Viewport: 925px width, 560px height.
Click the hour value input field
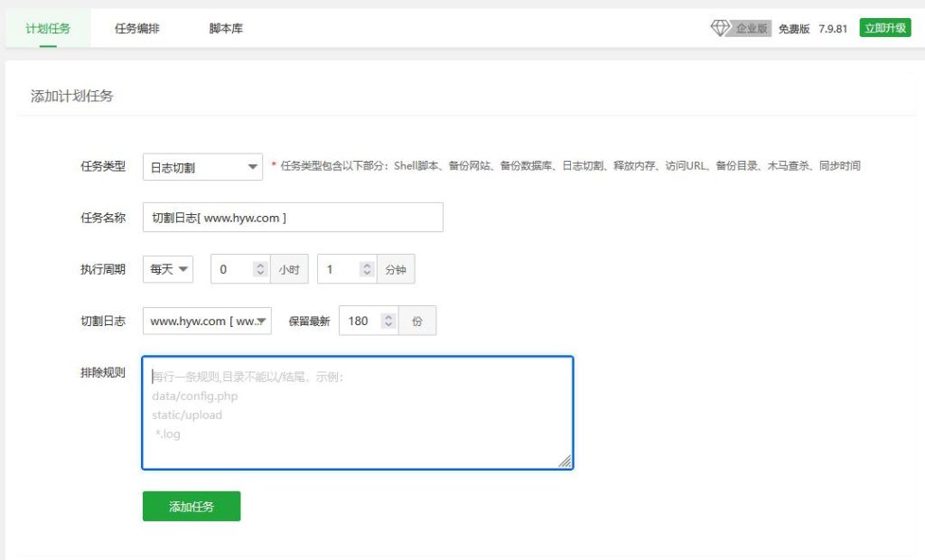coord(232,269)
